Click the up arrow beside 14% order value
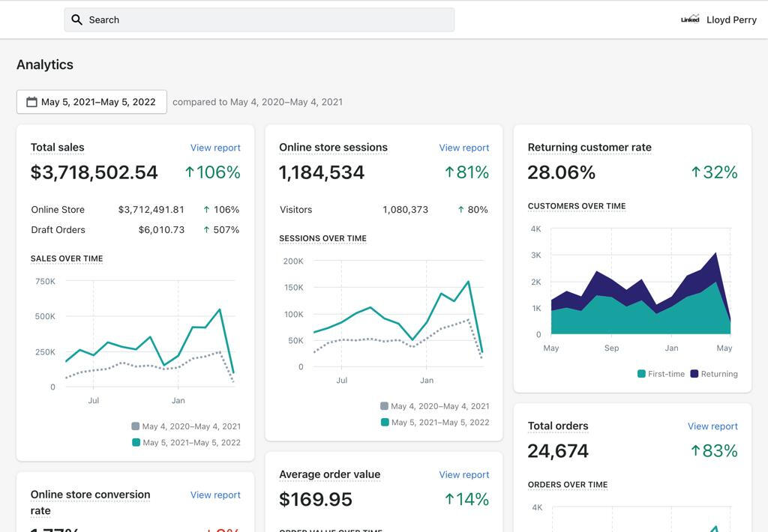Image resolution: width=768 pixels, height=532 pixels. pyautogui.click(x=449, y=499)
